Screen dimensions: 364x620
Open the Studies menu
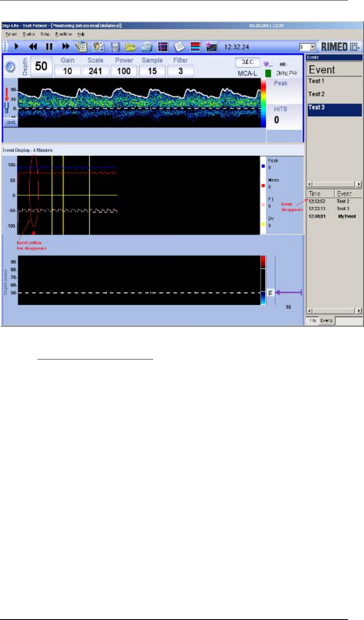[29, 34]
